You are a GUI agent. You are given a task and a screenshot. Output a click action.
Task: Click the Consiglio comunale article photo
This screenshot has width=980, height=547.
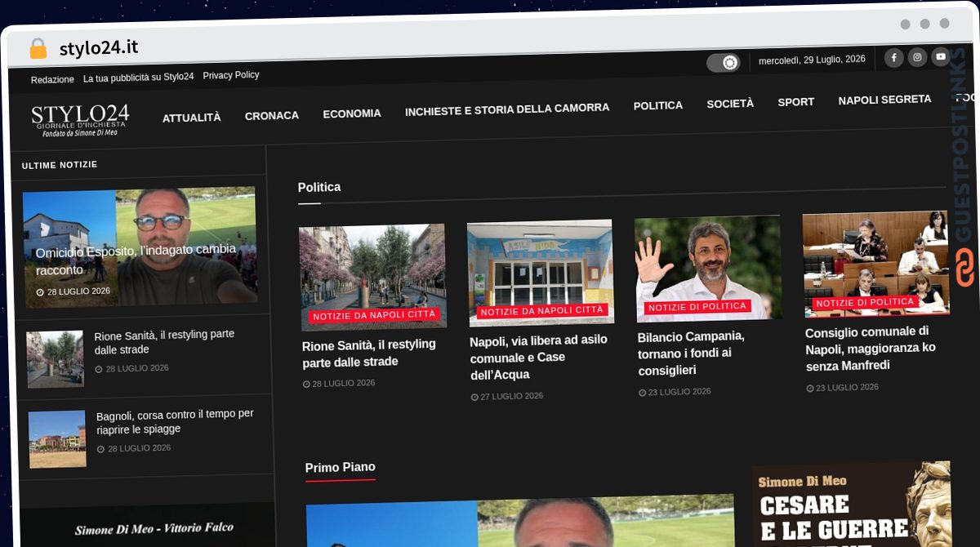tap(875, 263)
